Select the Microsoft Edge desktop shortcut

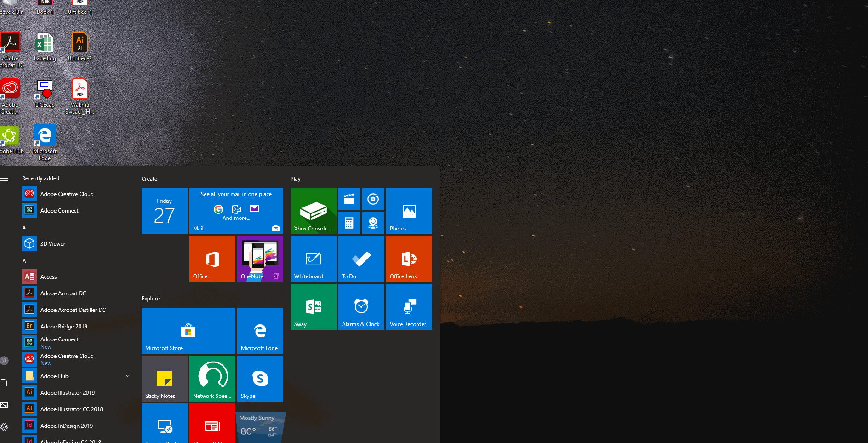tap(45, 143)
